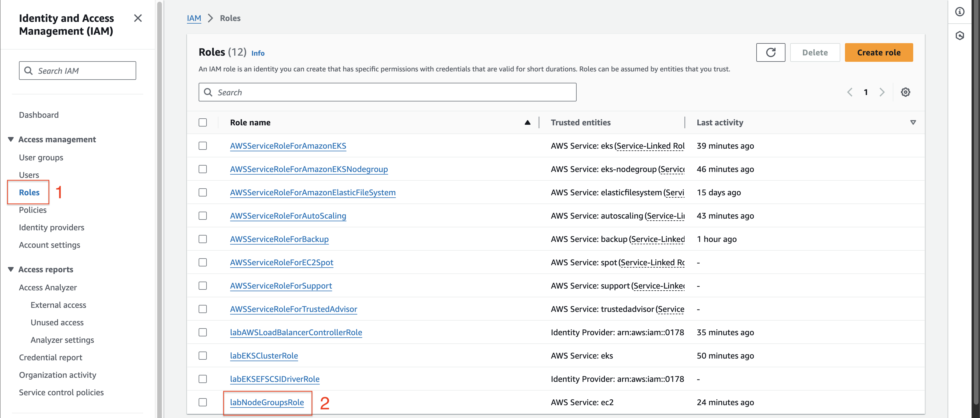Open Dashboard in the sidebar
The image size is (980, 418).
click(x=39, y=115)
